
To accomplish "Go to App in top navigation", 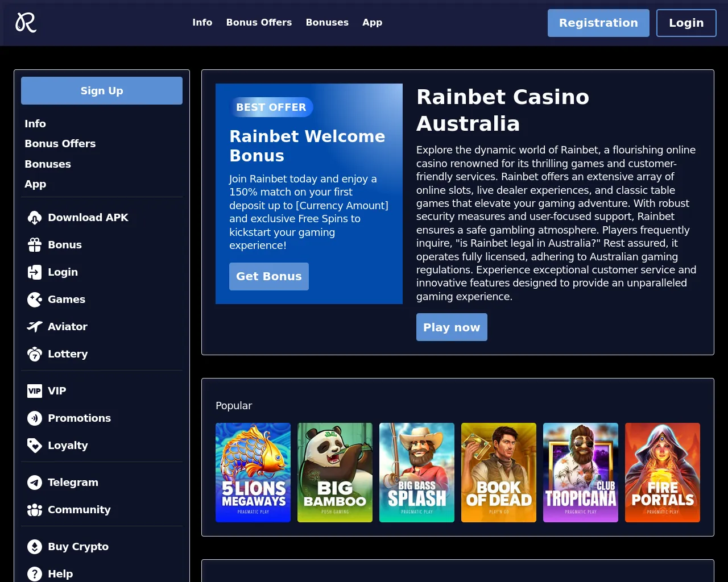I will pyautogui.click(x=373, y=23).
